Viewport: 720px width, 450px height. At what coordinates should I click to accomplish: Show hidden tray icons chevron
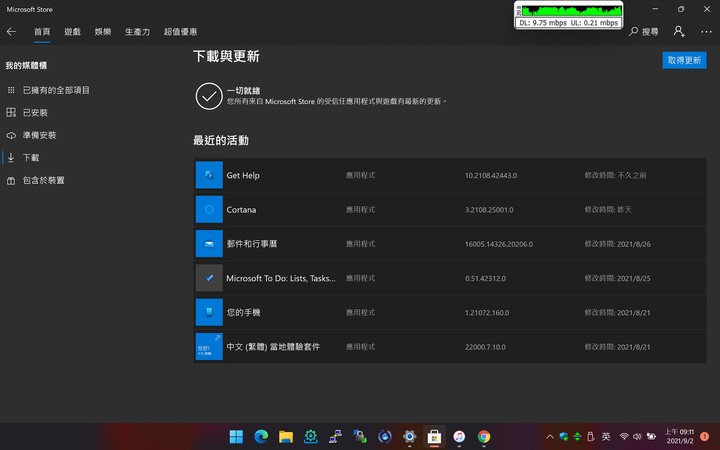click(x=550, y=437)
